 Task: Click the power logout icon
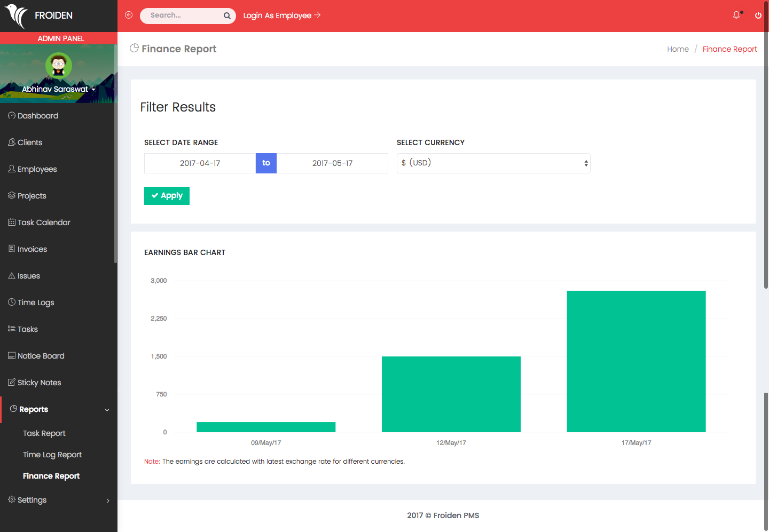click(758, 15)
